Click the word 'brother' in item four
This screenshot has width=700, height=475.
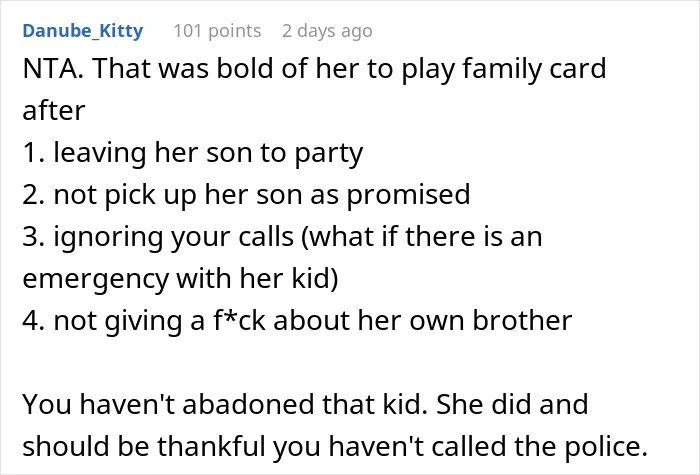pyautogui.click(x=522, y=320)
